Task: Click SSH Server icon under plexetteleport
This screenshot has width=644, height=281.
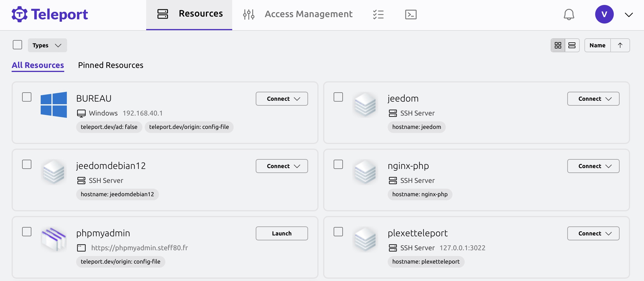Action: click(393, 248)
